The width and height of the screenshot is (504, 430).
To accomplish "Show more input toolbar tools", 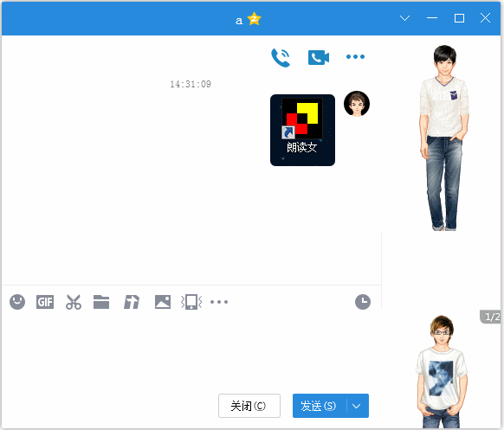I will (x=219, y=302).
